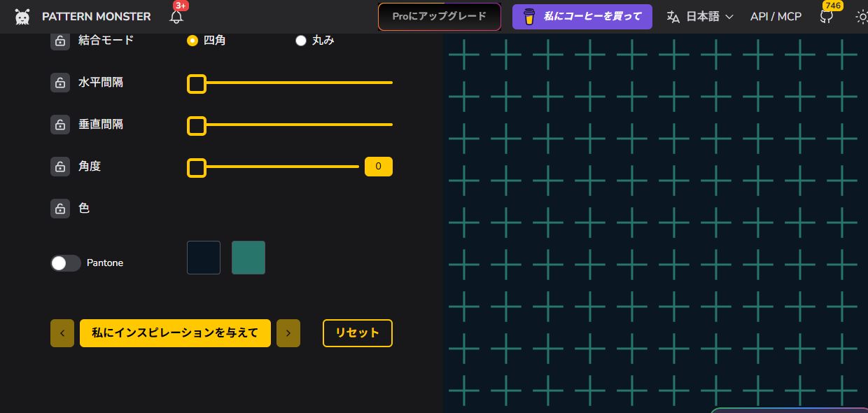Click the 結合モード label
This screenshot has height=413, width=868.
[x=106, y=41]
